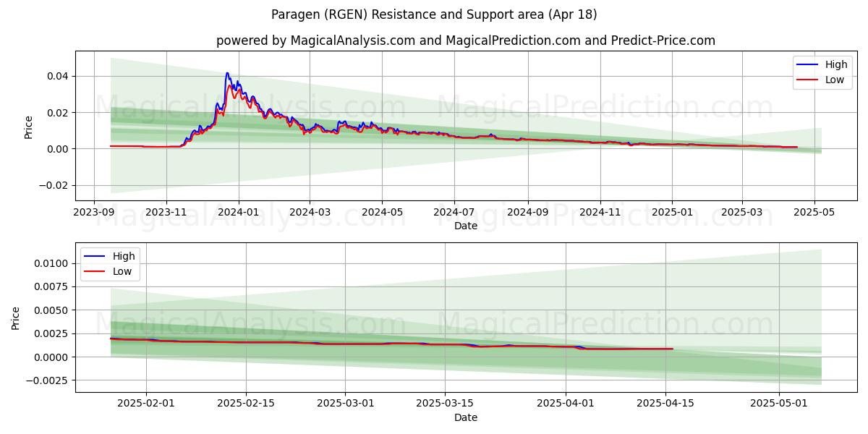This screenshot has height=434, width=868.
Task: Click the '2024-03' x-axis tick label
Action: pos(310,212)
